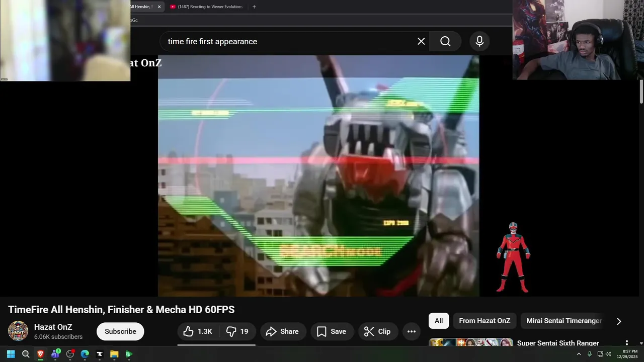The width and height of the screenshot is (644, 362).
Task: Start voice search with microphone button
Action: click(479, 41)
